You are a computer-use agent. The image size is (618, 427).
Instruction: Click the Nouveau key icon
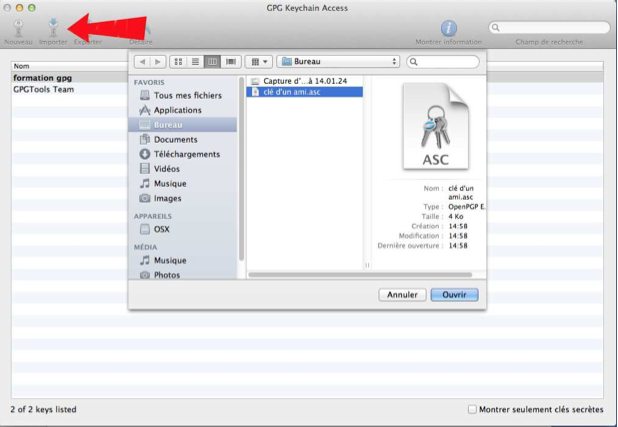click(18, 29)
